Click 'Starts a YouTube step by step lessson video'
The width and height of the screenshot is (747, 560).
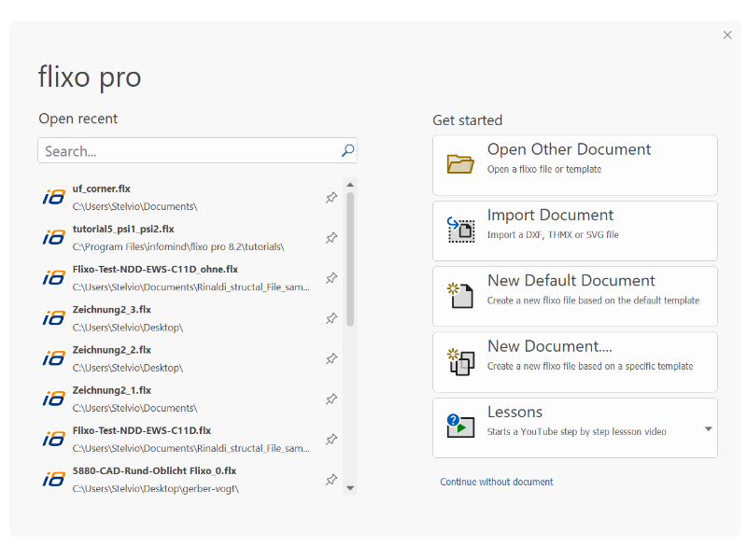pos(576,432)
